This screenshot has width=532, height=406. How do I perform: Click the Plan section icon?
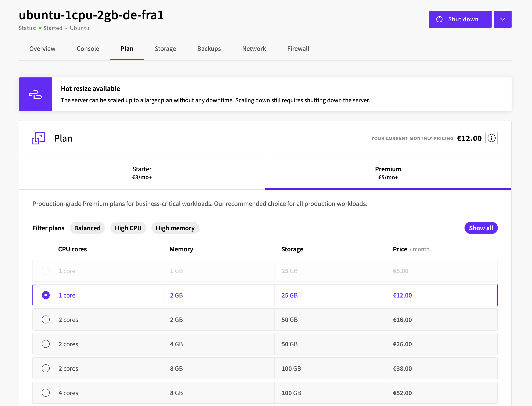39,138
